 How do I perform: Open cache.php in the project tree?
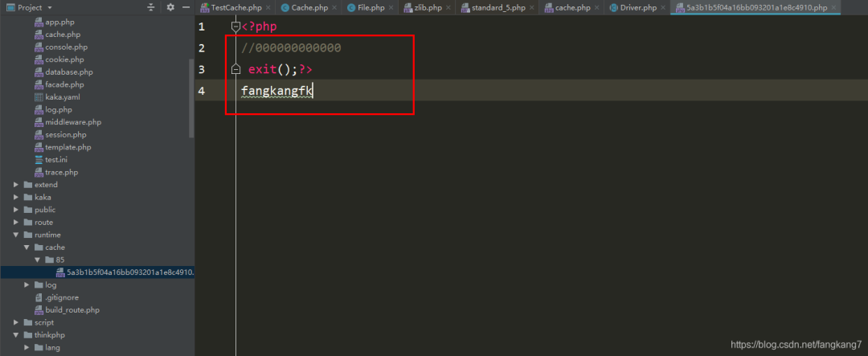tap(63, 35)
